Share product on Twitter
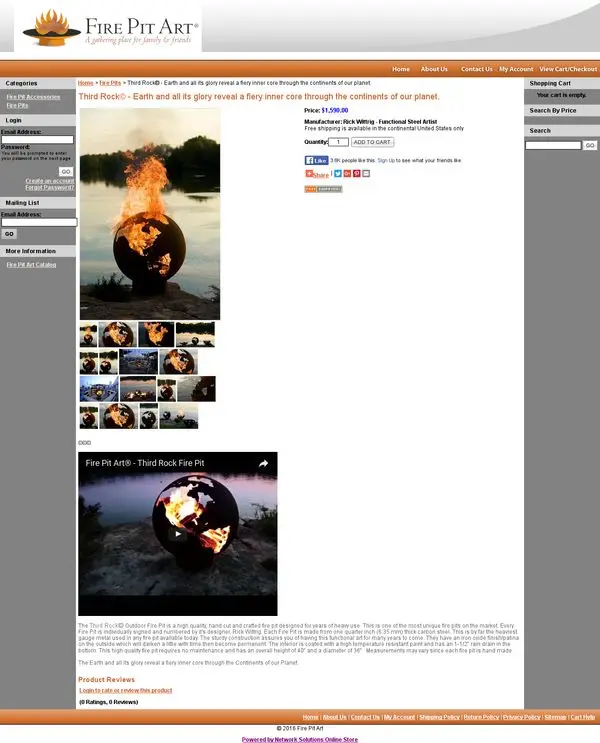The height and width of the screenshot is (743, 600). [338, 174]
